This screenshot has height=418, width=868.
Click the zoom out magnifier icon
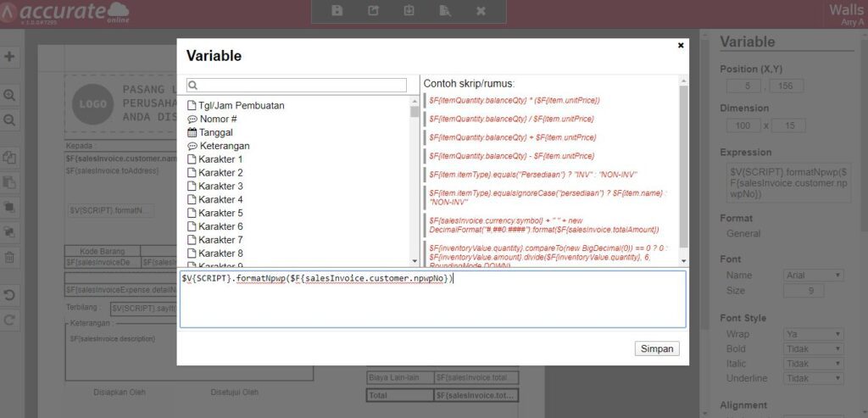9,120
